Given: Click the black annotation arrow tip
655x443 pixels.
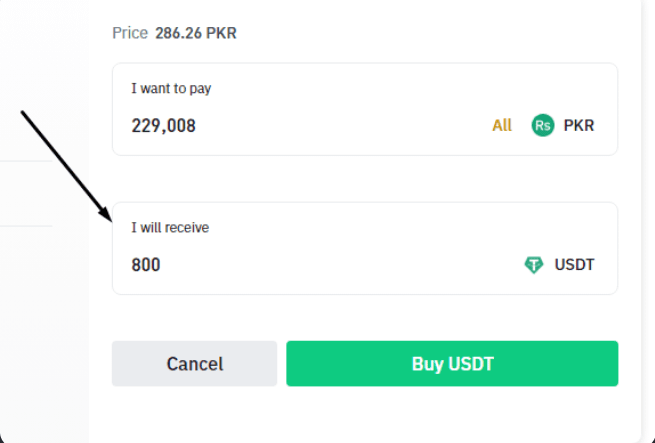Looking at the screenshot, I should coord(108,216).
